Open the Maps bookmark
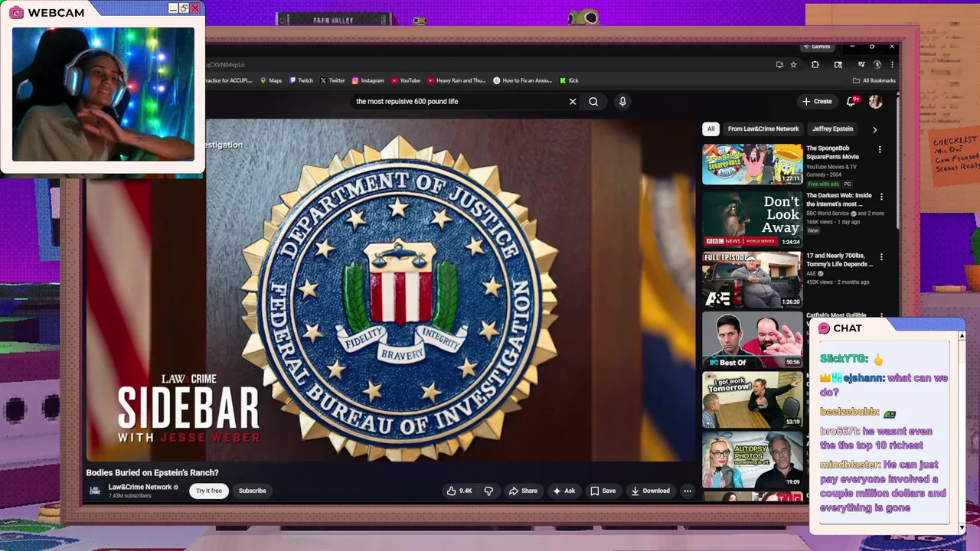Image resolution: width=980 pixels, height=551 pixels. [271, 80]
